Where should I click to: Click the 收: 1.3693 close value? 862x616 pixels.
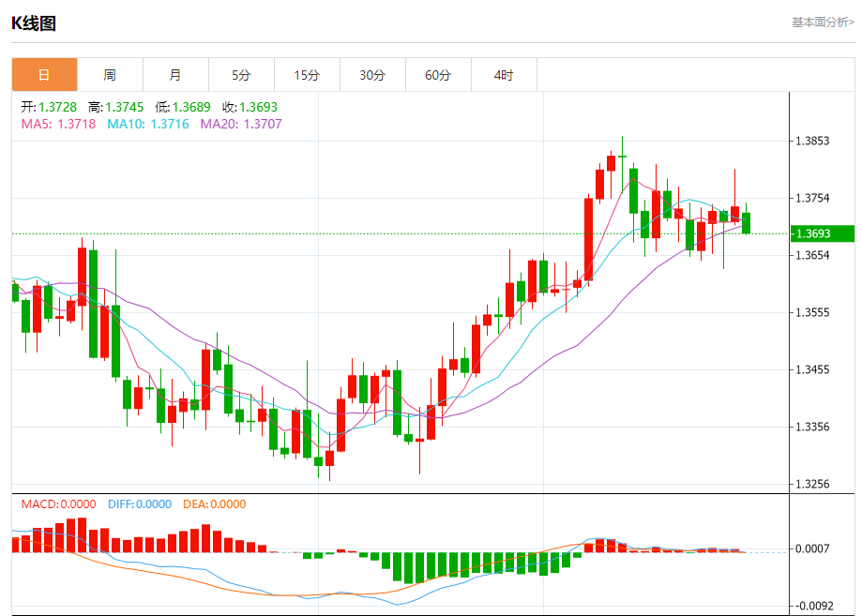coord(250,107)
